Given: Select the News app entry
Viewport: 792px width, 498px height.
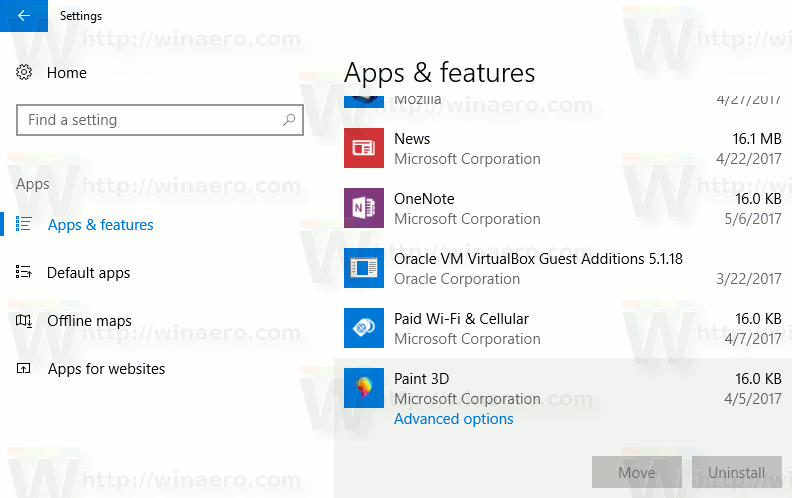Looking at the screenshot, I should point(563,148).
